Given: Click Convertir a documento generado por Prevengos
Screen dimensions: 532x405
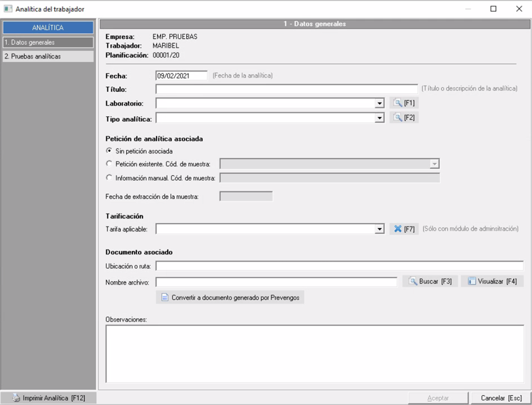Looking at the screenshot, I should (x=230, y=297).
